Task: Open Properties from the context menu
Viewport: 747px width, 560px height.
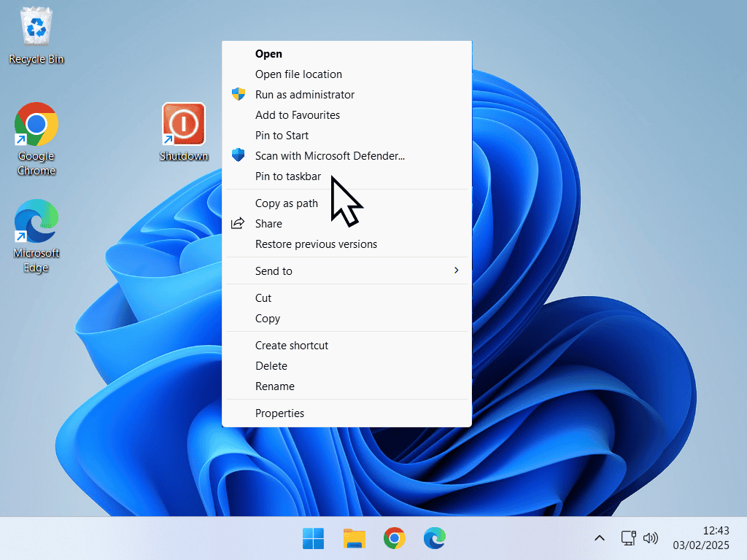Action: [279, 413]
